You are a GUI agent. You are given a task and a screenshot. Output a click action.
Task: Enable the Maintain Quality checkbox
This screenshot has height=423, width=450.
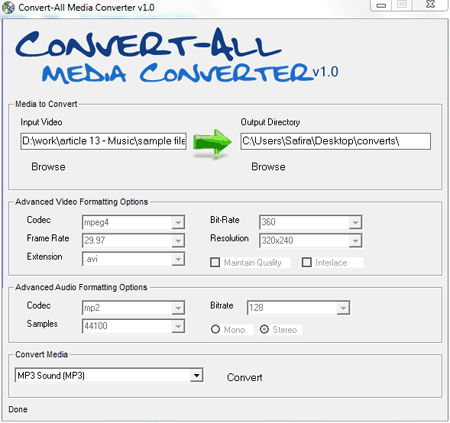coord(215,263)
